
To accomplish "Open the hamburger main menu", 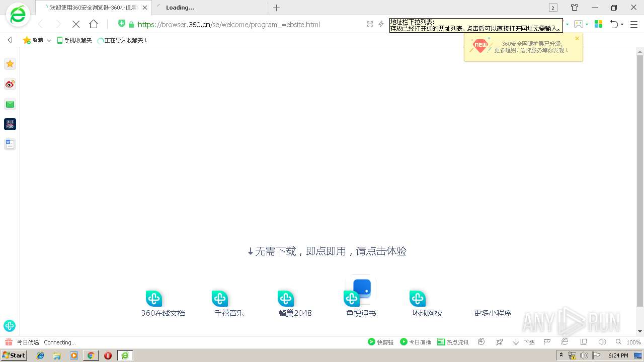I will [634, 24].
